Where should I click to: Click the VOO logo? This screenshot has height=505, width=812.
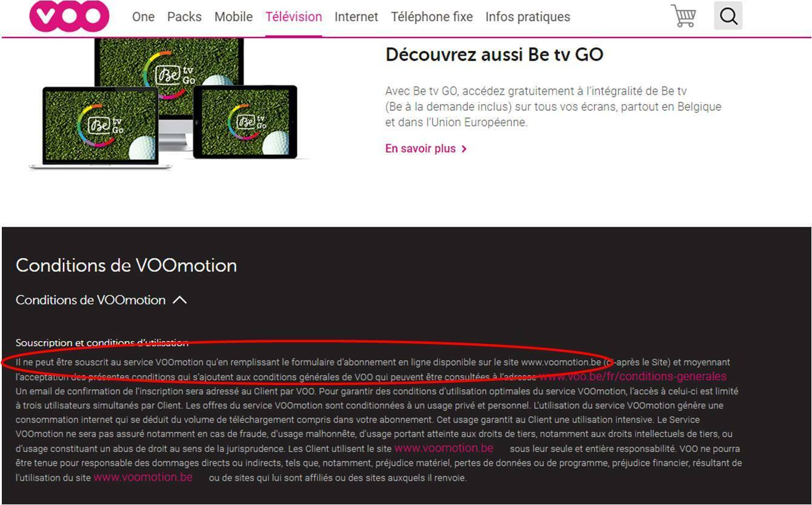70,15
